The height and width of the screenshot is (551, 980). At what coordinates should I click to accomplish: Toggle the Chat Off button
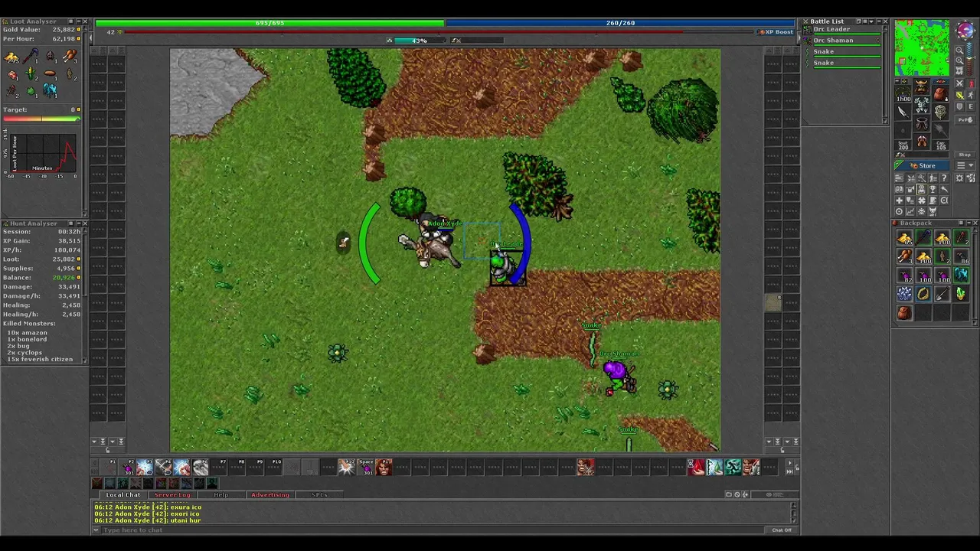782,530
